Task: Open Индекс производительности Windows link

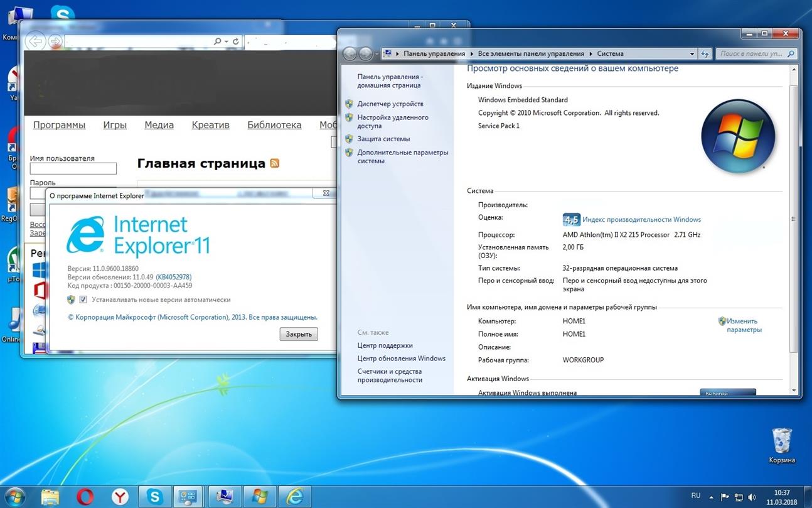Action: 641,220
